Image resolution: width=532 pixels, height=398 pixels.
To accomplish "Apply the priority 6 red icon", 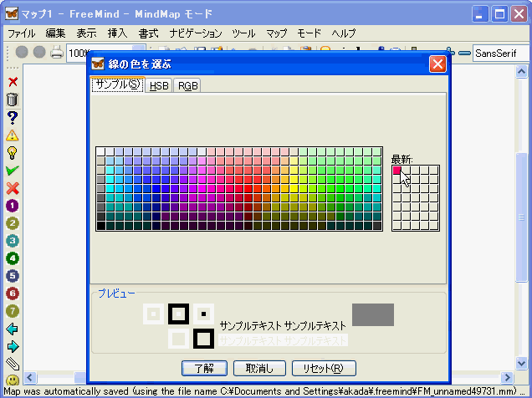I will [x=13, y=293].
